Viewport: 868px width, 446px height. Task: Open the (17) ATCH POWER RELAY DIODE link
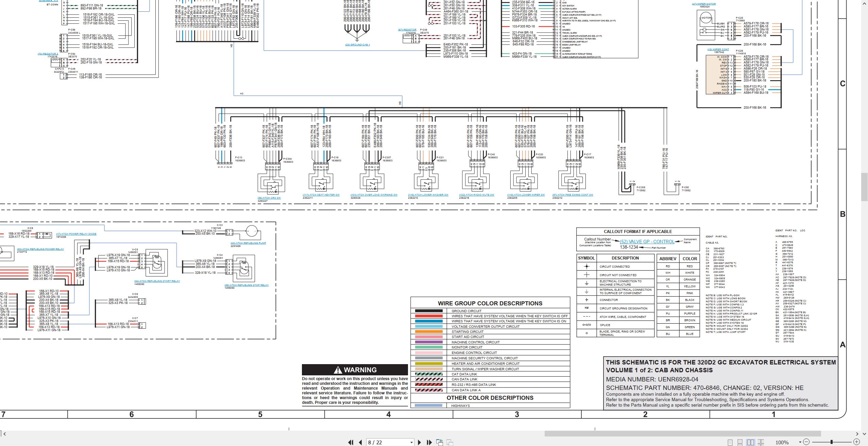(76, 234)
